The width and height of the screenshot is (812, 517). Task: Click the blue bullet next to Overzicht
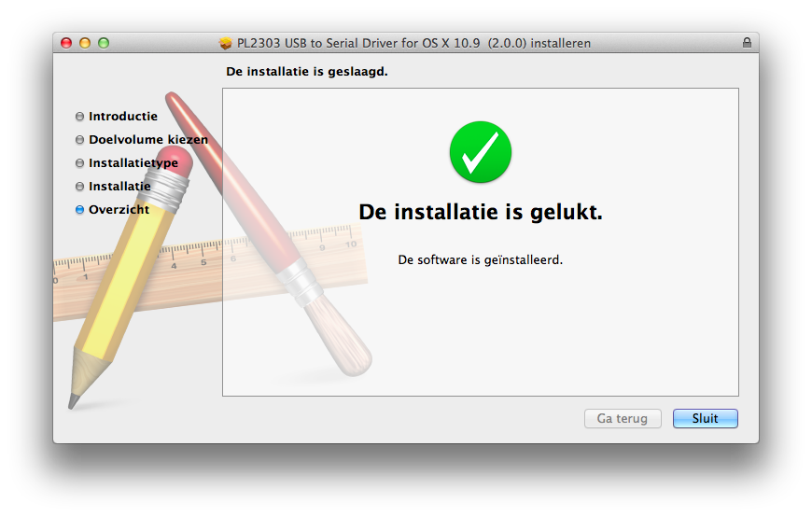pyautogui.click(x=79, y=210)
